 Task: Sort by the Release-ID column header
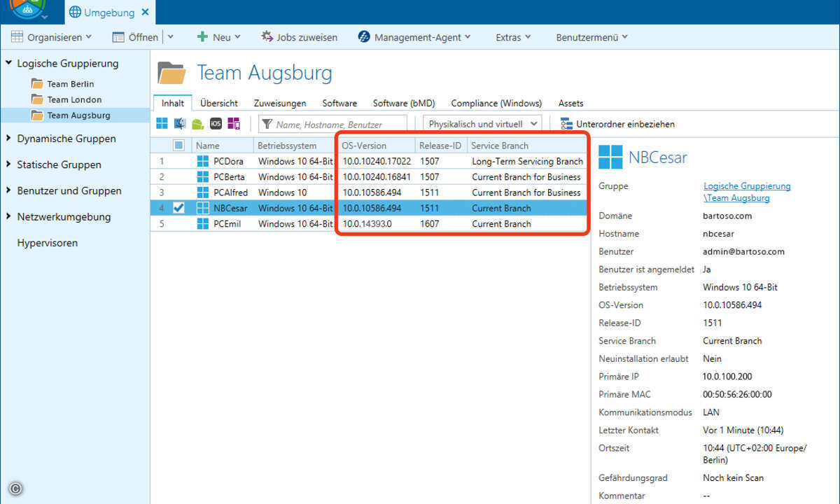[x=441, y=146]
